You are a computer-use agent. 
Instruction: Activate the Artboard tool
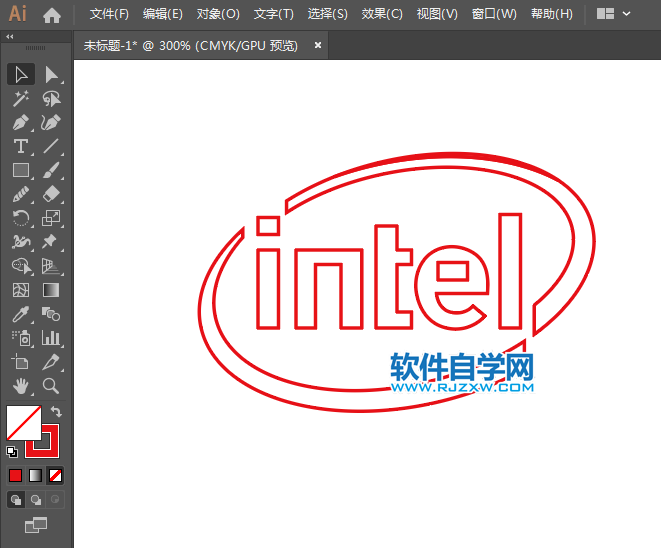point(21,362)
